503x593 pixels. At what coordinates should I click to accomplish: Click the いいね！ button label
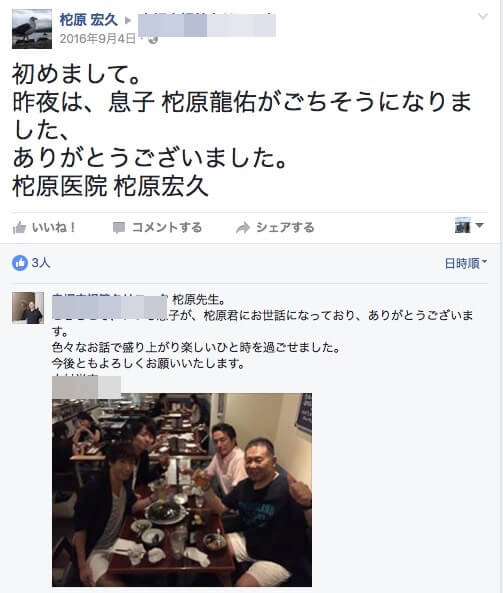[54, 228]
